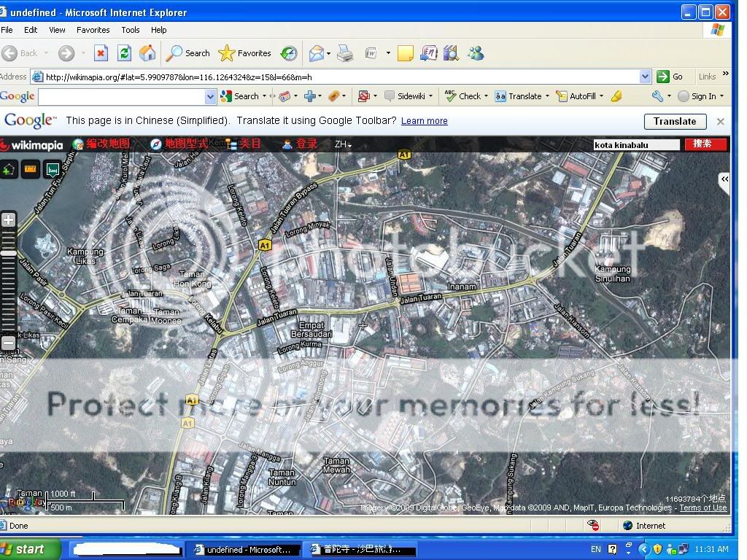Zoom in with the map plus button

tap(9, 219)
